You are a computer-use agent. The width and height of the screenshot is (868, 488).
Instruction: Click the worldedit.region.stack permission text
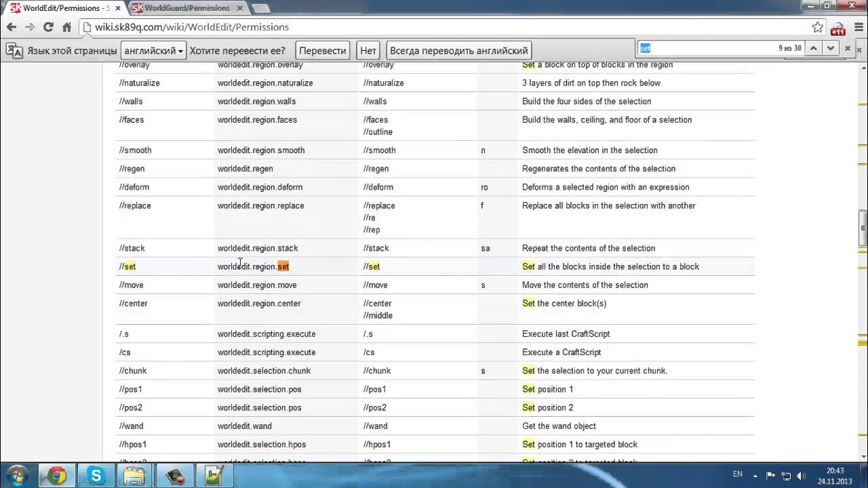(x=258, y=248)
